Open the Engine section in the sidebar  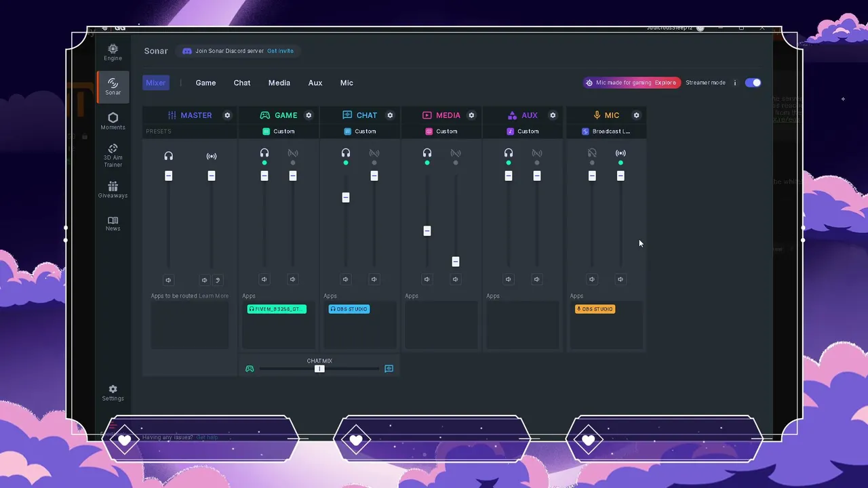[x=113, y=52]
